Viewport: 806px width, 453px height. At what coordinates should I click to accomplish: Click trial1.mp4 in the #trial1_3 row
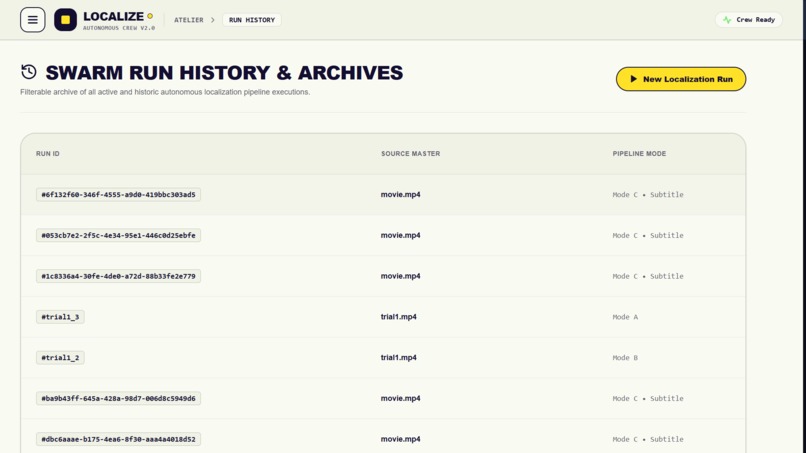point(398,317)
